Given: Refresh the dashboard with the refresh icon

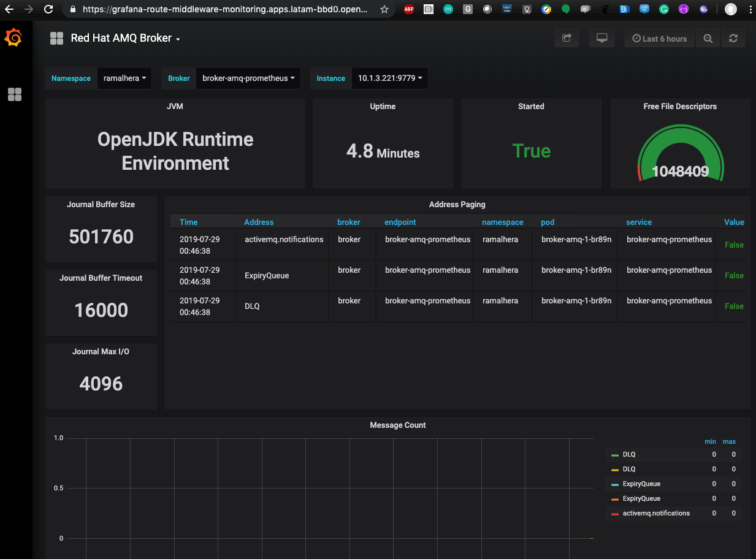Looking at the screenshot, I should pos(733,39).
